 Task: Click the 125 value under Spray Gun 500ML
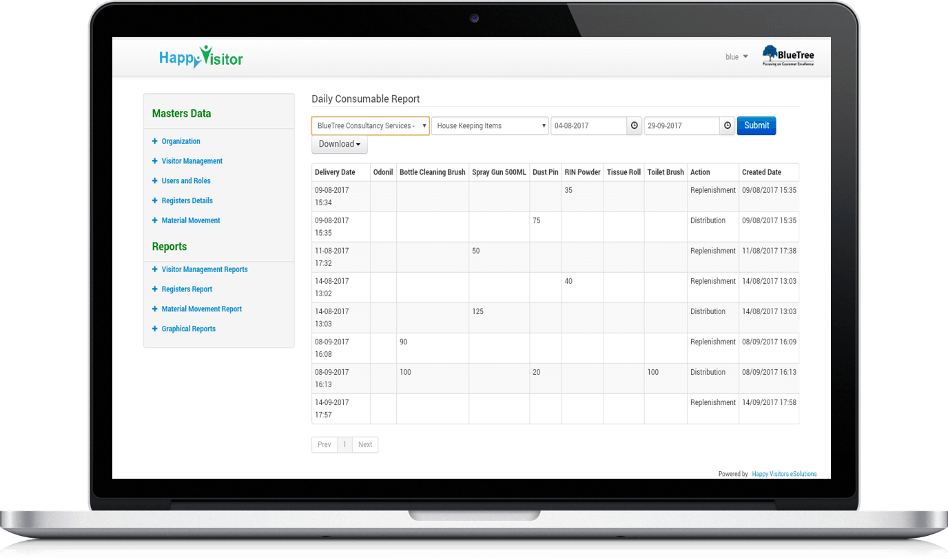click(x=477, y=311)
